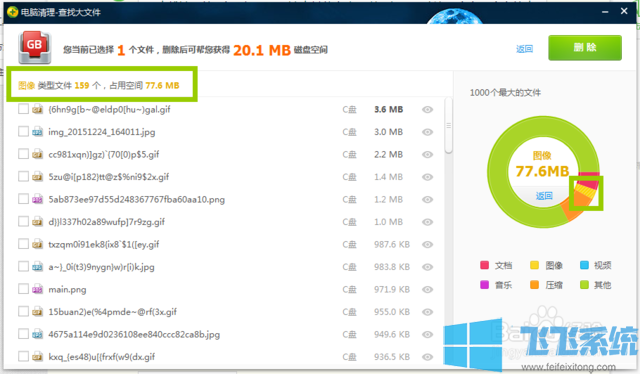
Task: Click 返回 link inside the donut chart
Action: pos(544,196)
